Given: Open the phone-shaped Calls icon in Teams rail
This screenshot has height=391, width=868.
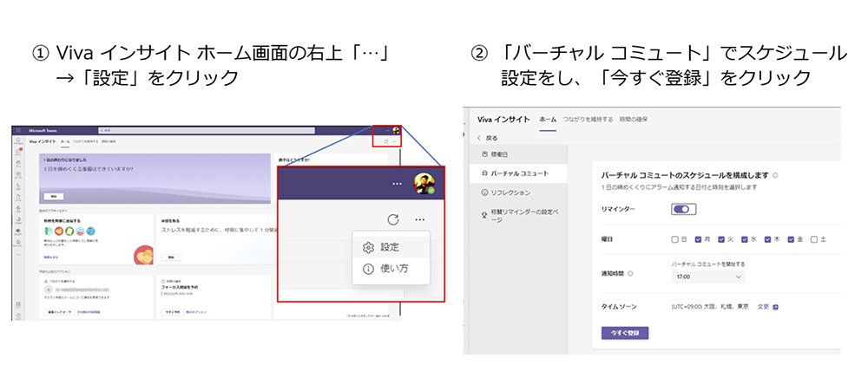Looking at the screenshot, I should [18, 187].
